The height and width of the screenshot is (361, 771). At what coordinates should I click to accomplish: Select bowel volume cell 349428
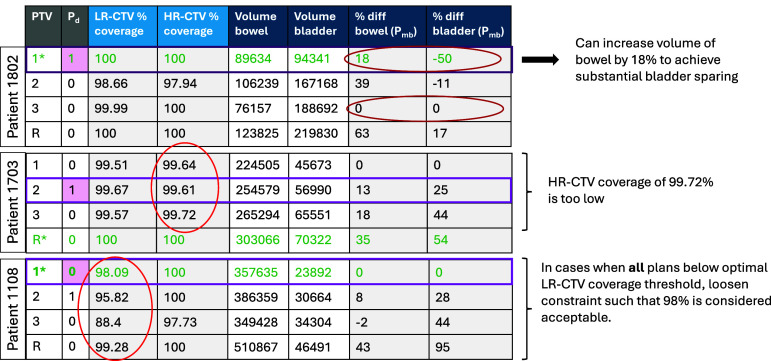click(258, 322)
